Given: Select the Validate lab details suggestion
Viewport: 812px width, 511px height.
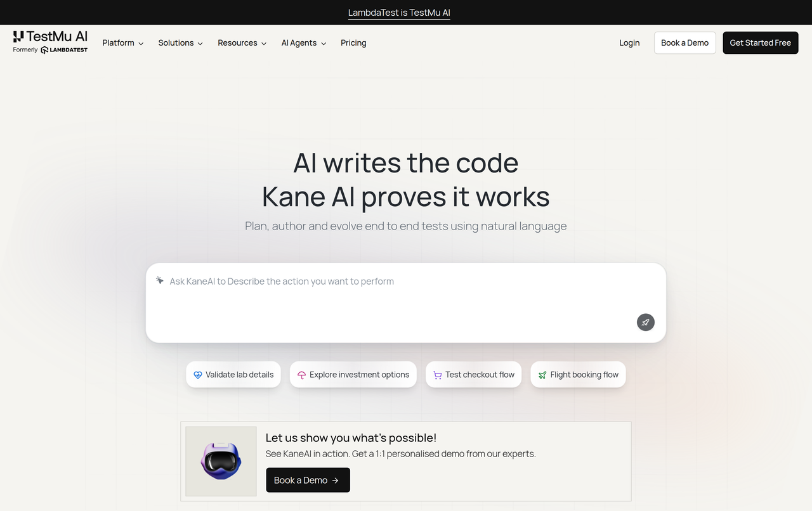Looking at the screenshot, I should click(233, 375).
